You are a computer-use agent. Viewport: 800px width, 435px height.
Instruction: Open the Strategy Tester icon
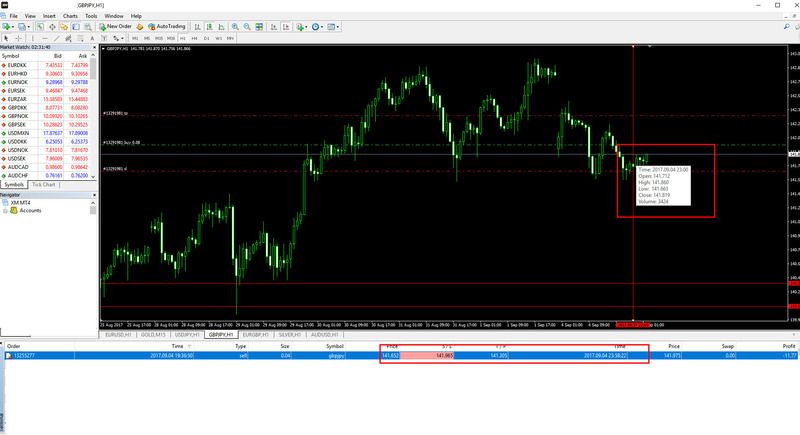[x=88, y=27]
